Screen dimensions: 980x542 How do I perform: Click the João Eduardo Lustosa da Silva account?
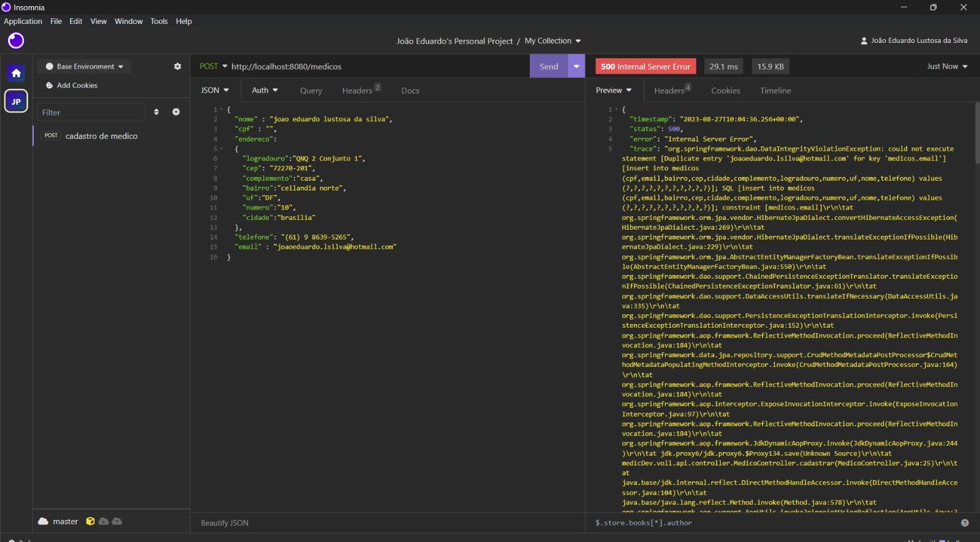pyautogui.click(x=914, y=41)
